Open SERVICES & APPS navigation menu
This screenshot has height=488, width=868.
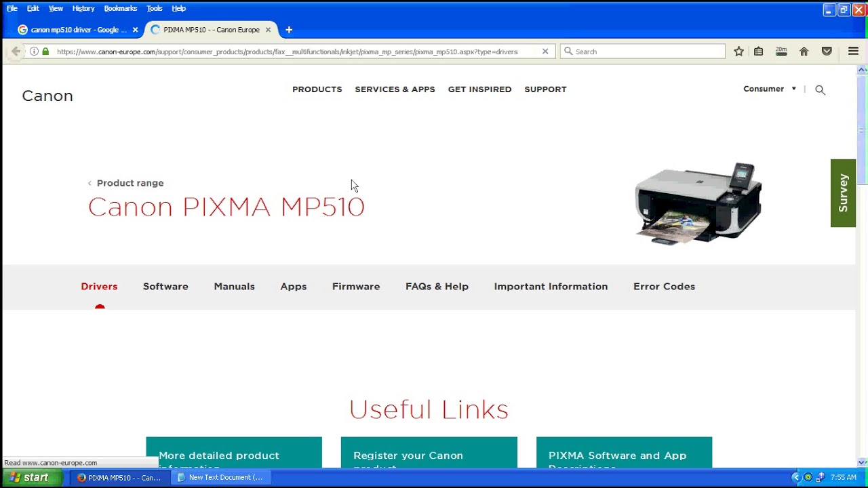click(x=395, y=89)
